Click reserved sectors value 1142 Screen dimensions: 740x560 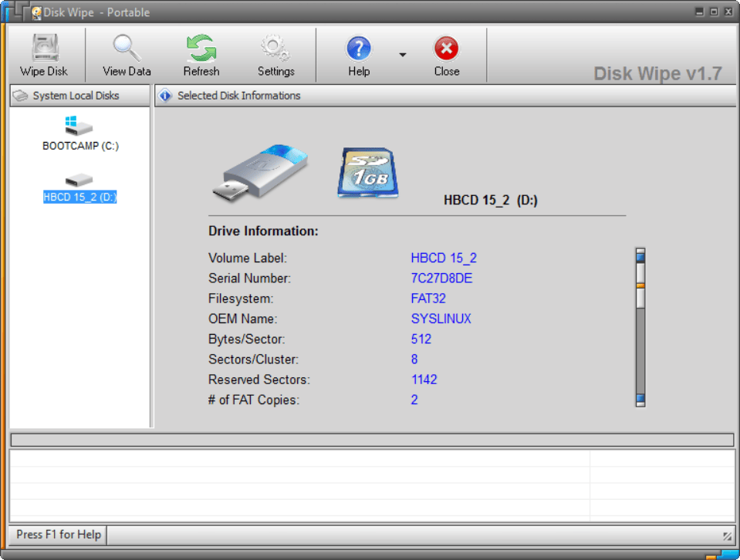pyautogui.click(x=424, y=380)
